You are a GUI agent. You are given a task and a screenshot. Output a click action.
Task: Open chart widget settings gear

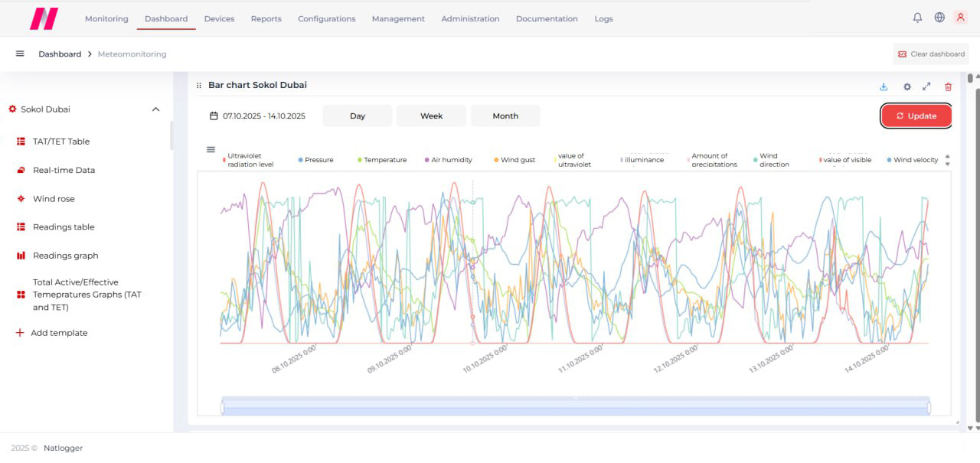(907, 87)
